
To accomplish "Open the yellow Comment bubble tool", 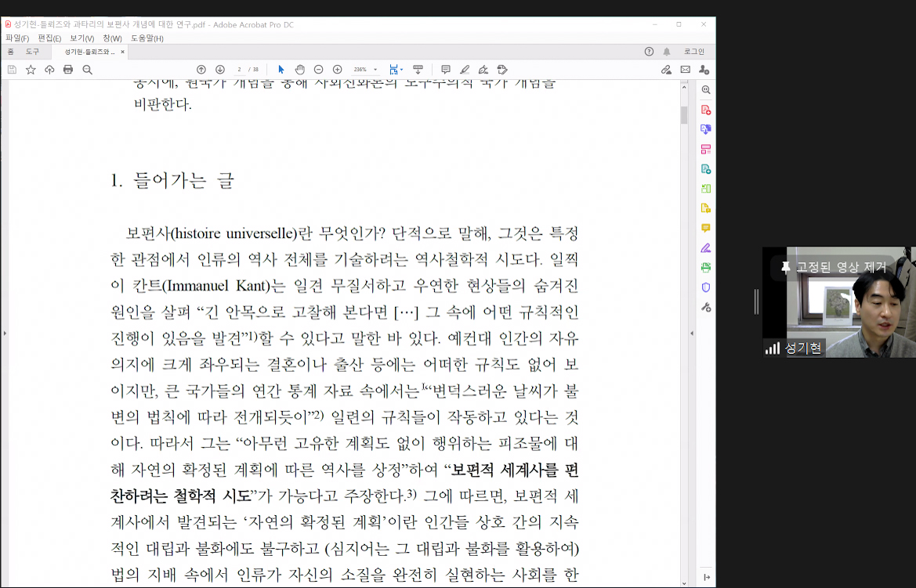I will click(x=706, y=228).
